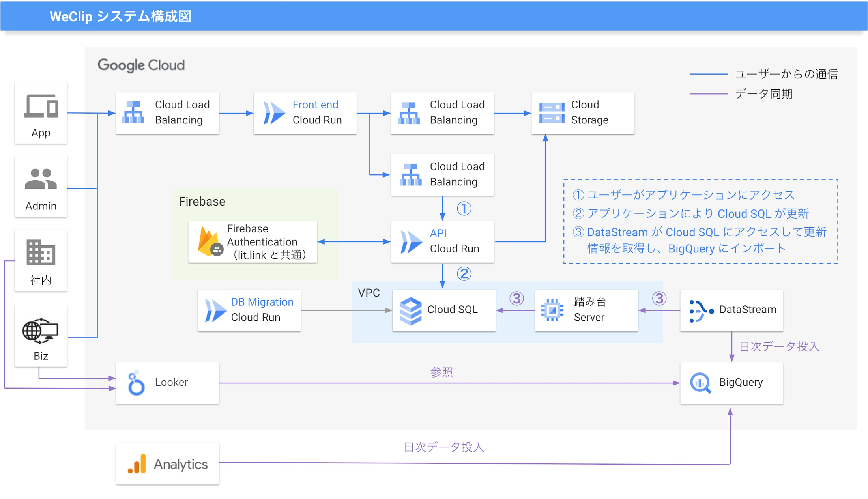This screenshot has height=499, width=868.
Task: Click the 'Admin' label
Action: point(41,206)
